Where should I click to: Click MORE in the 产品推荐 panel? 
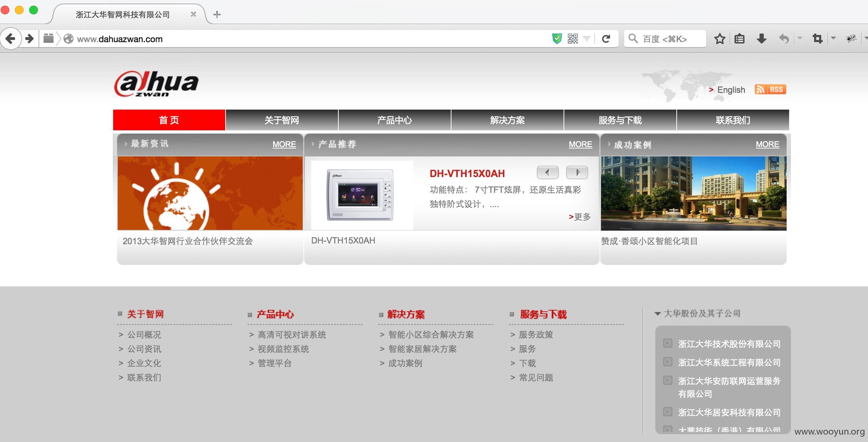coord(580,144)
